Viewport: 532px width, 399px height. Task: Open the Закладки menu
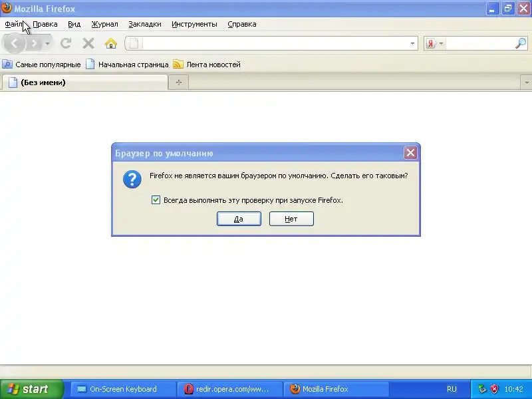pos(145,24)
